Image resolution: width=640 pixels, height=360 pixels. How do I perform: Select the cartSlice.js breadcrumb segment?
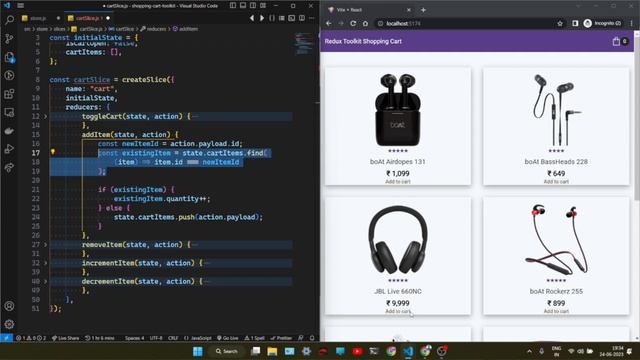87,29
